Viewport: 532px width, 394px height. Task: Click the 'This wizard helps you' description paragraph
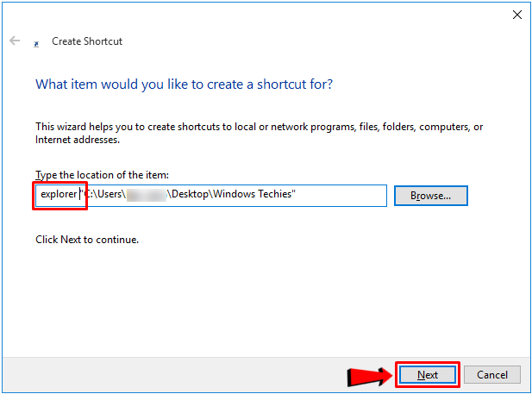pos(260,133)
